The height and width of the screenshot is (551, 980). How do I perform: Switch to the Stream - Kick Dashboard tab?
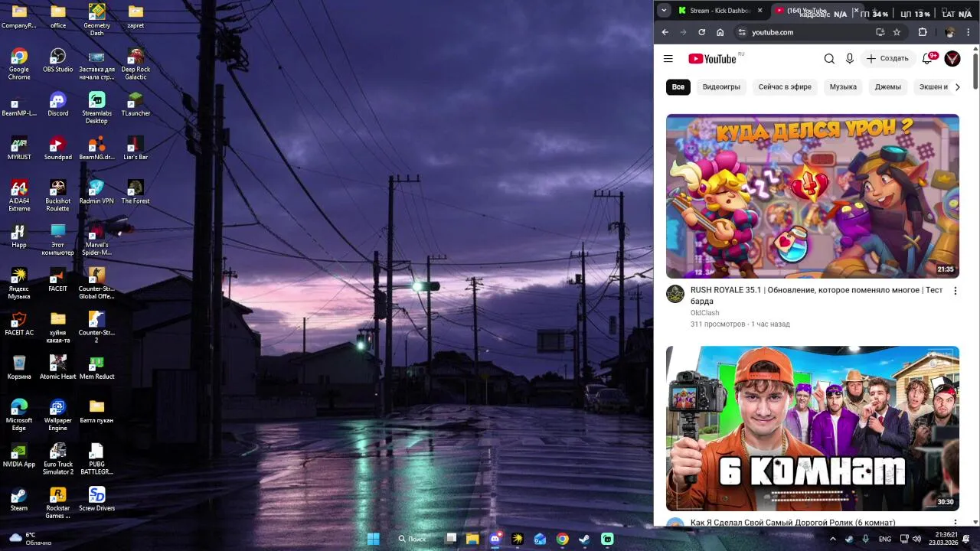point(720,11)
